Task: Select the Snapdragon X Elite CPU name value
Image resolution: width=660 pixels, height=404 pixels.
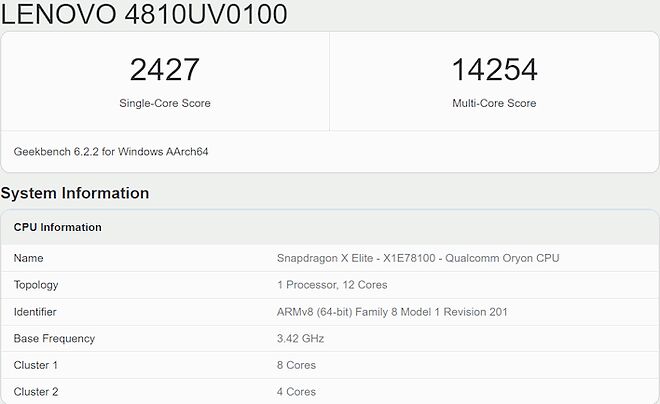Action: tap(418, 258)
